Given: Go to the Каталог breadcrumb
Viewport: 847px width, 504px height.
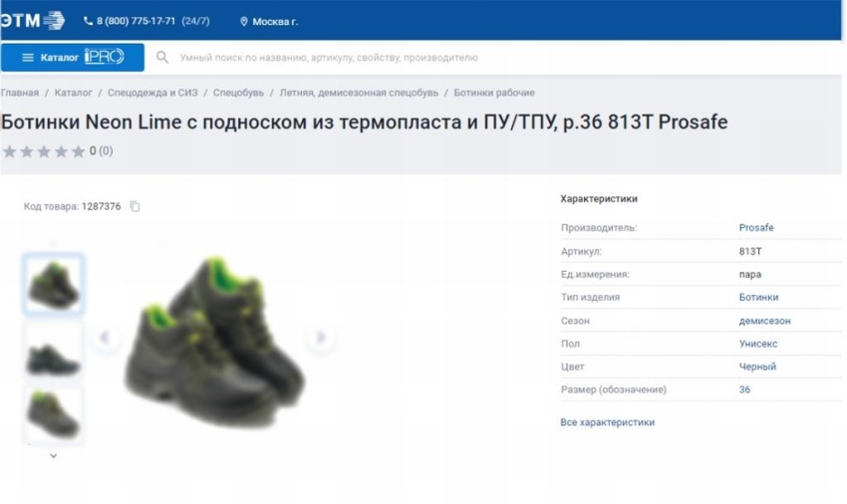Looking at the screenshot, I should point(73,93).
